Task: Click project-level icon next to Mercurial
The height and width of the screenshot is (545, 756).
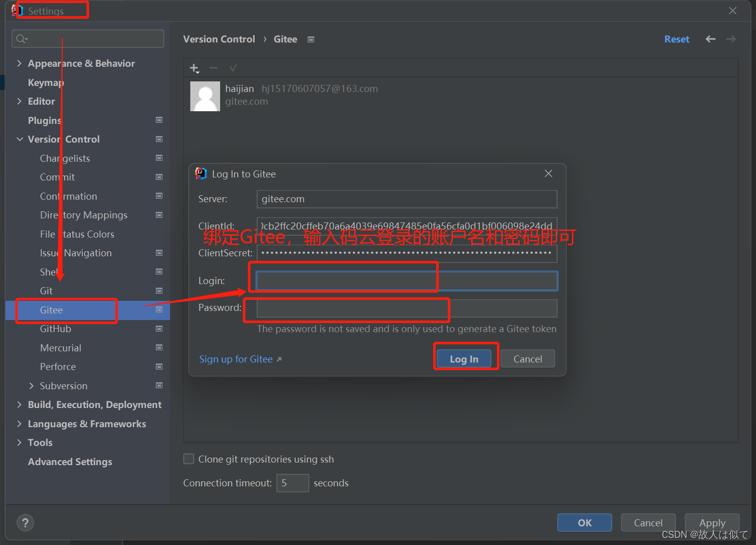Action: (159, 347)
